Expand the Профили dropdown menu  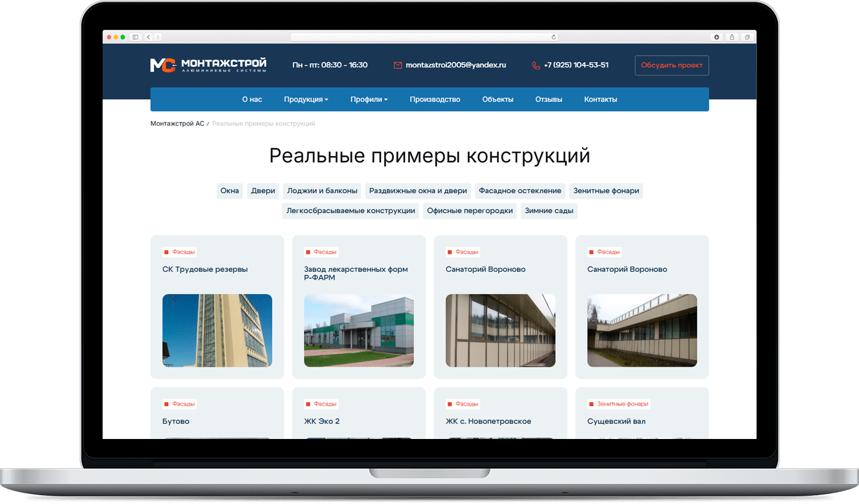tap(369, 100)
